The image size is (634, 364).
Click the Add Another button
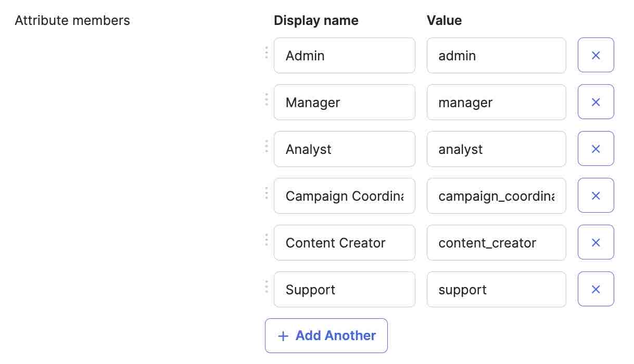(326, 335)
